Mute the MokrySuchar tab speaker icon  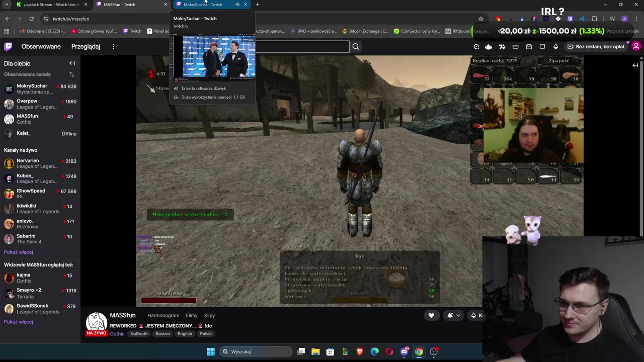click(237, 5)
